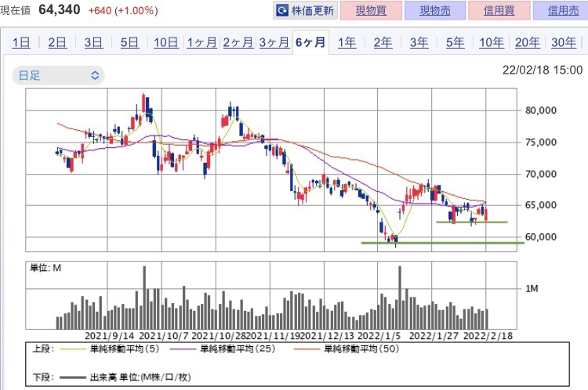Click the 2022/1/27 date label

434,336
